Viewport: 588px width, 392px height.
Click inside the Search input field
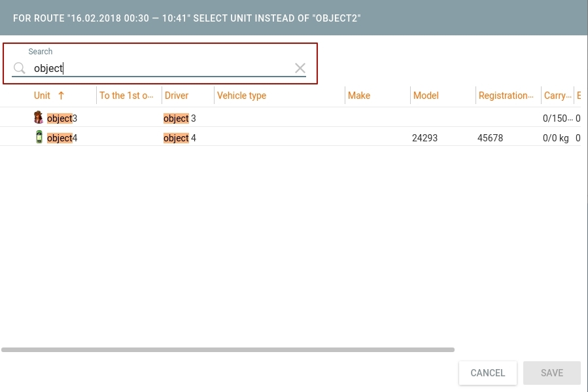click(157, 68)
